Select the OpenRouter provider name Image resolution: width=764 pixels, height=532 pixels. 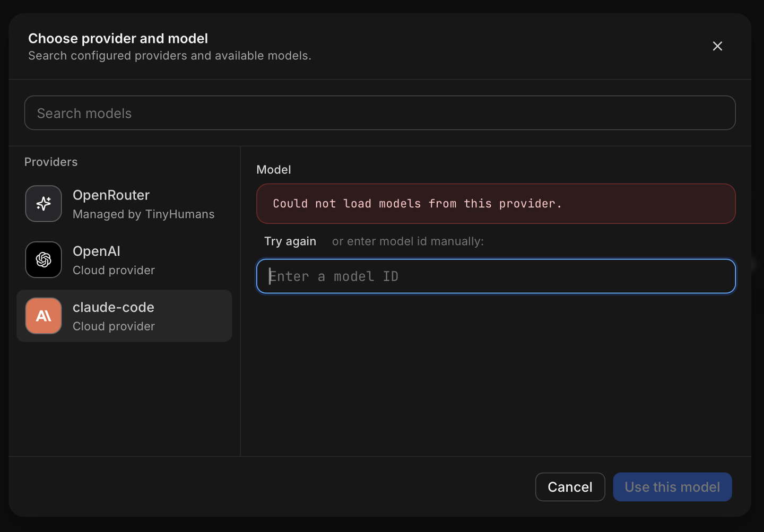(111, 195)
